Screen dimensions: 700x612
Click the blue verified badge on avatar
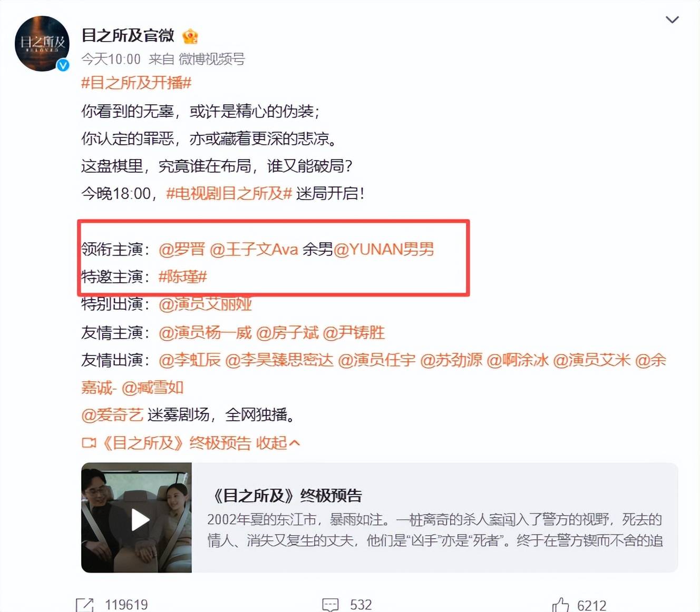point(63,65)
